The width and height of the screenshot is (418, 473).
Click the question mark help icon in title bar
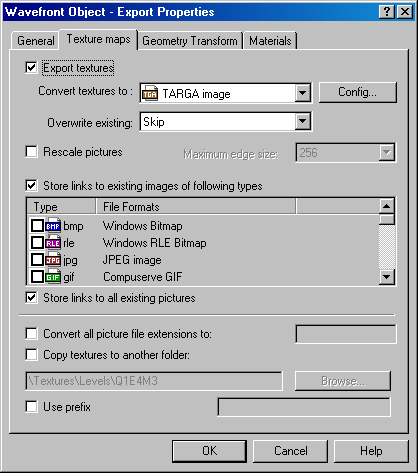[387, 12]
